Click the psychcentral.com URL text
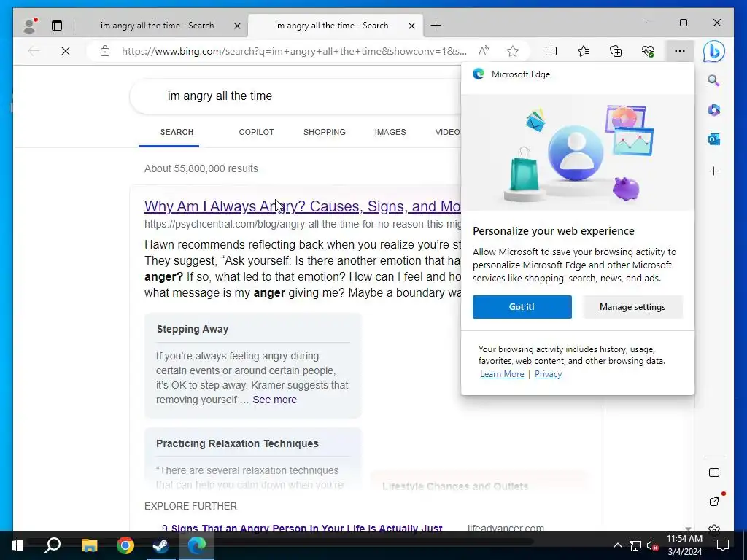Image resolution: width=747 pixels, height=560 pixels. point(303,225)
